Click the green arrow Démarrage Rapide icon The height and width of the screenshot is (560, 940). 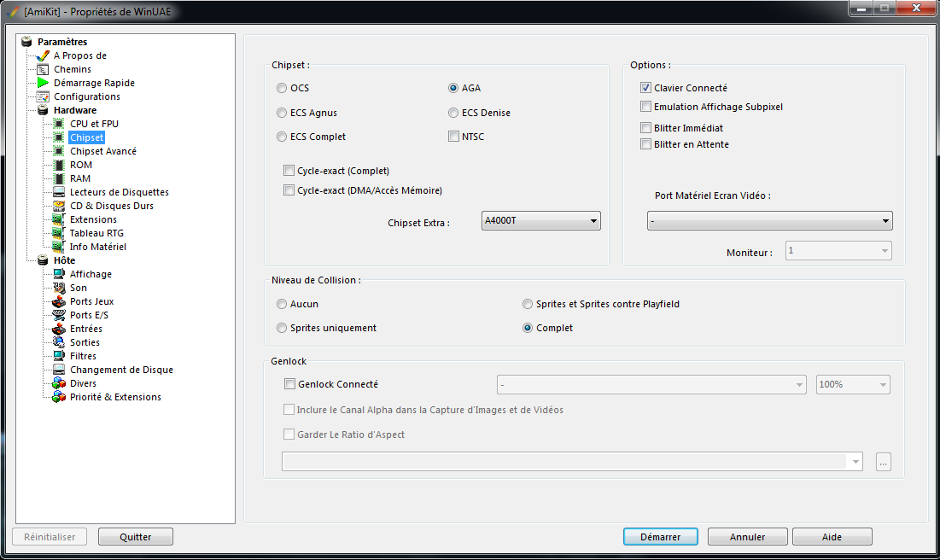(43, 83)
